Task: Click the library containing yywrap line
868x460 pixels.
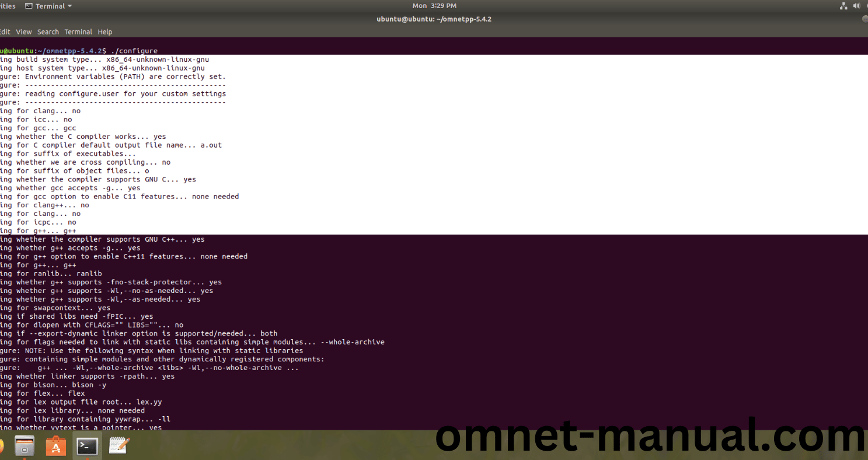Action: click(85, 419)
